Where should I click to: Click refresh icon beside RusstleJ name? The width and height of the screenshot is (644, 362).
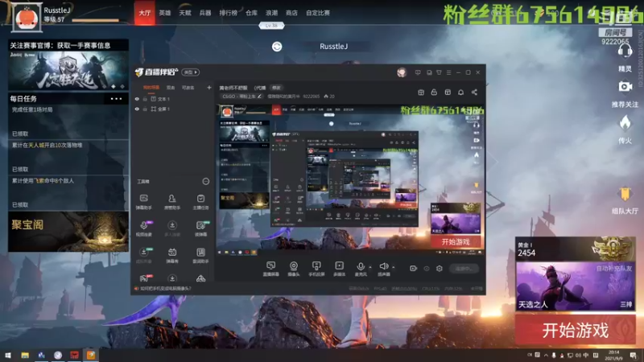click(x=277, y=47)
